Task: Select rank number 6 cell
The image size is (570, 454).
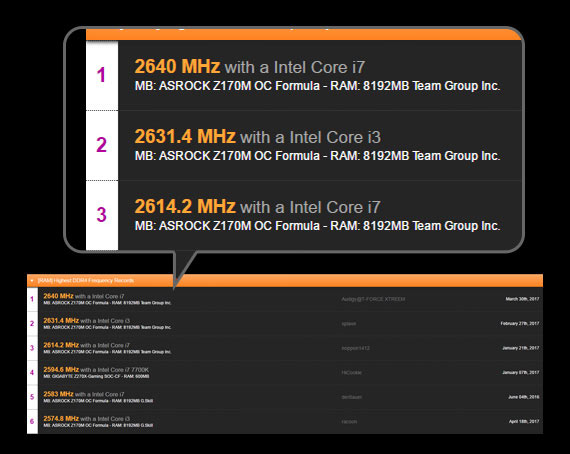Action: [32, 422]
